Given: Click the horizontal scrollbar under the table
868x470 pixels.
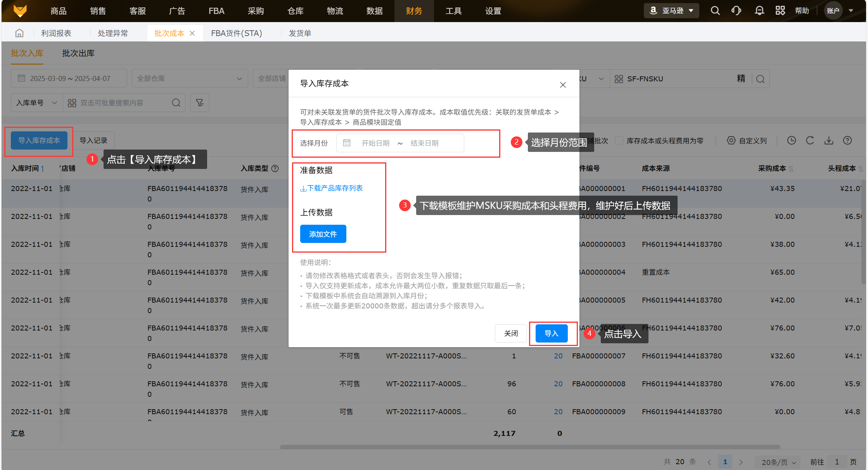Looking at the screenshot, I should pyautogui.click(x=529, y=447).
